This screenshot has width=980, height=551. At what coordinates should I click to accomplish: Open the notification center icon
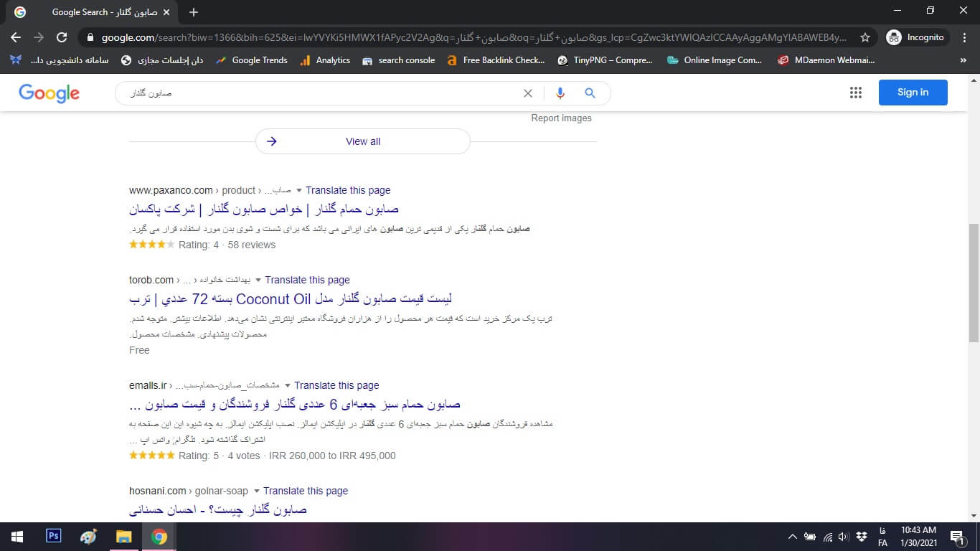coord(957,537)
